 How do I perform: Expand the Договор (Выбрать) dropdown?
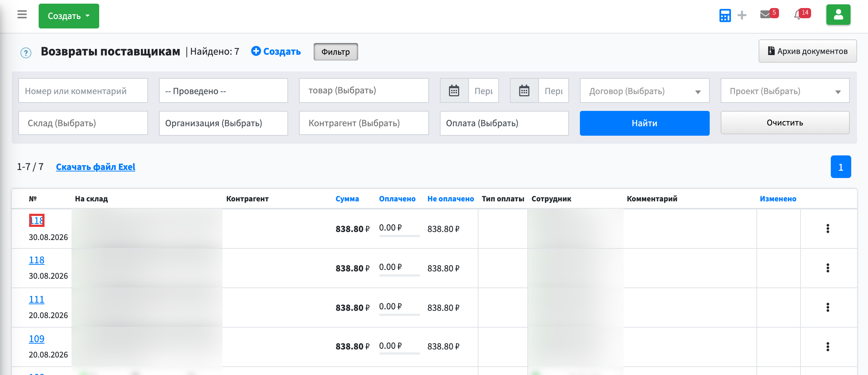[645, 90]
